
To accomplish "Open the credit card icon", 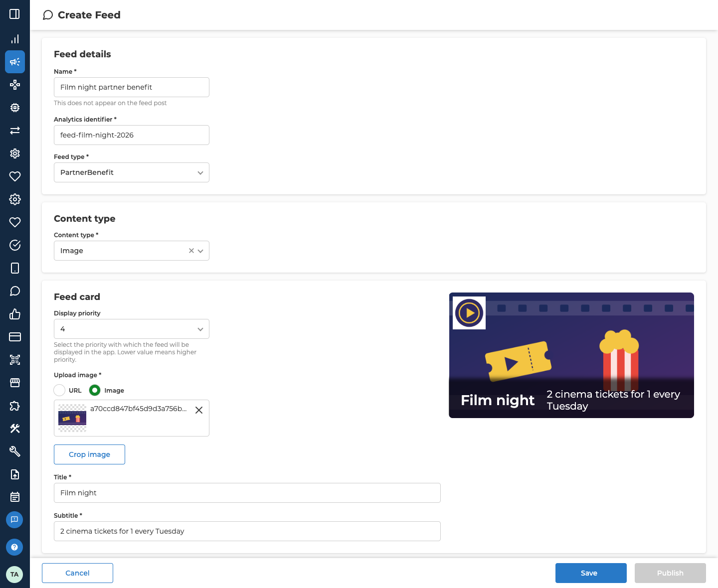I will pyautogui.click(x=15, y=337).
